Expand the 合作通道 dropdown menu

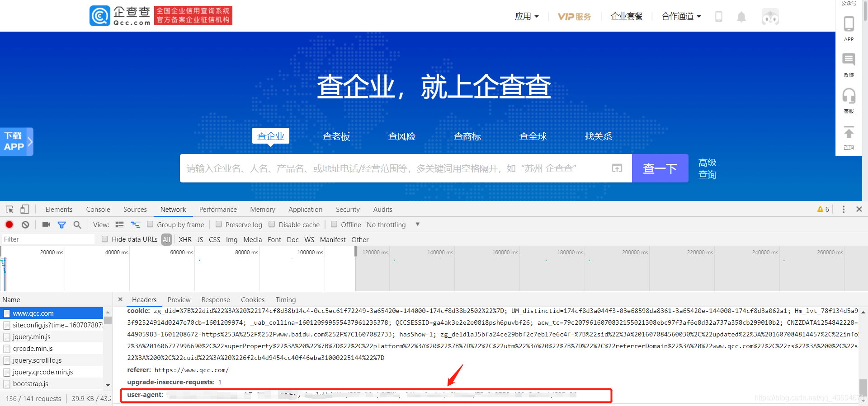(681, 16)
